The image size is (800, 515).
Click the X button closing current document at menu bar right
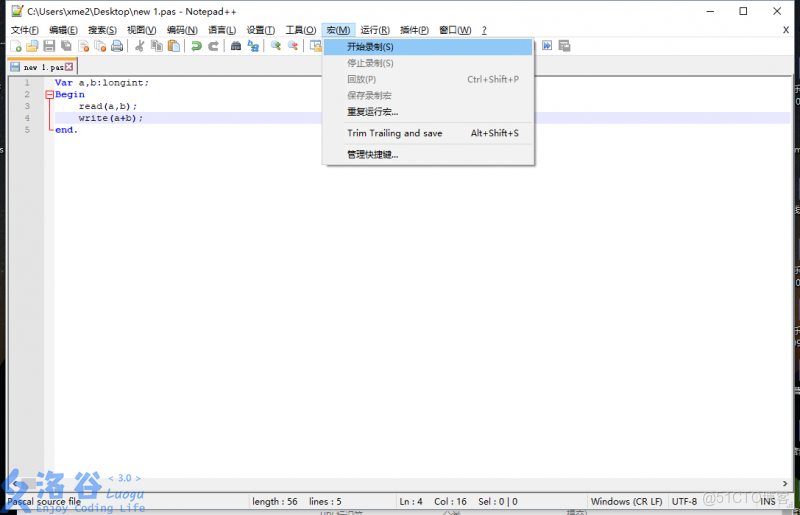[x=786, y=30]
